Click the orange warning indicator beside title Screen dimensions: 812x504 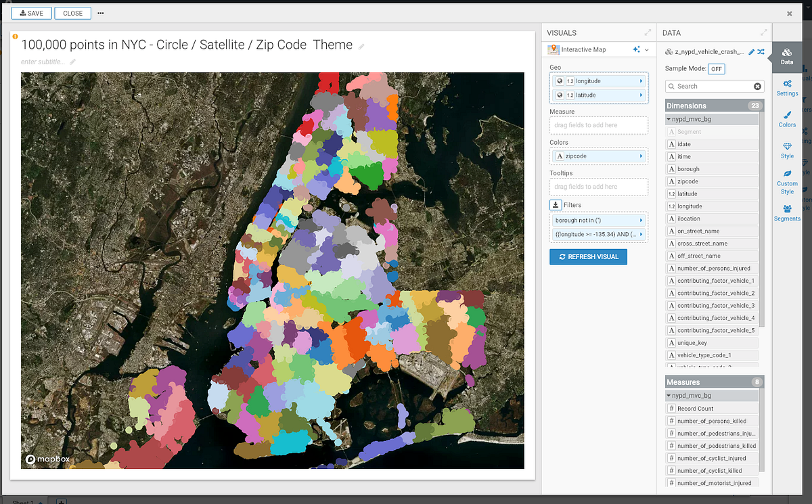[16, 37]
